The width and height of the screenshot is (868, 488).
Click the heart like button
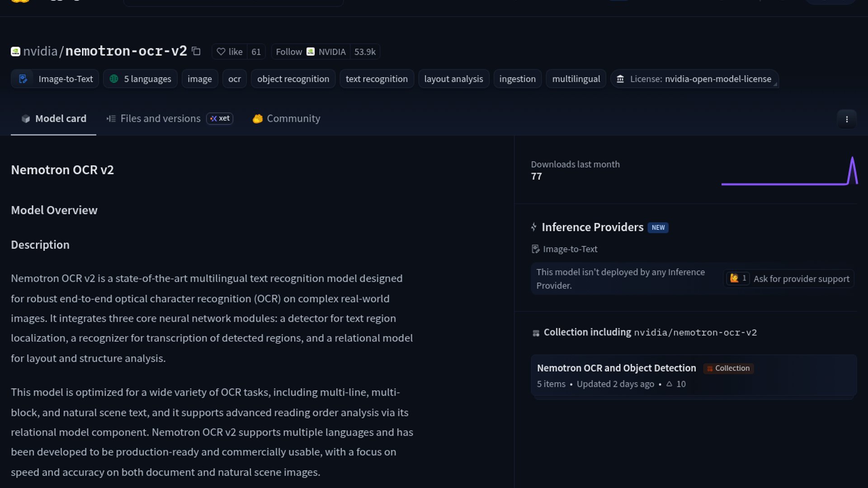click(230, 52)
